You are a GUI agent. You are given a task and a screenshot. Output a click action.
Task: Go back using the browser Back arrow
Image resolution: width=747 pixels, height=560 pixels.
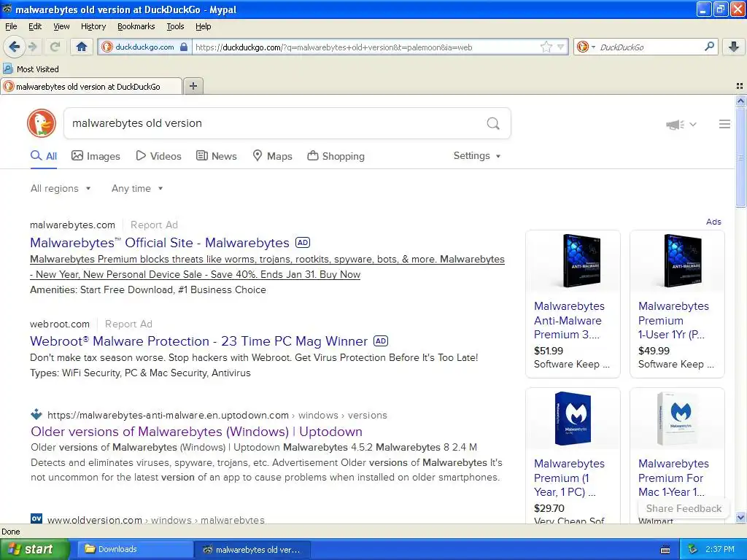pos(14,47)
